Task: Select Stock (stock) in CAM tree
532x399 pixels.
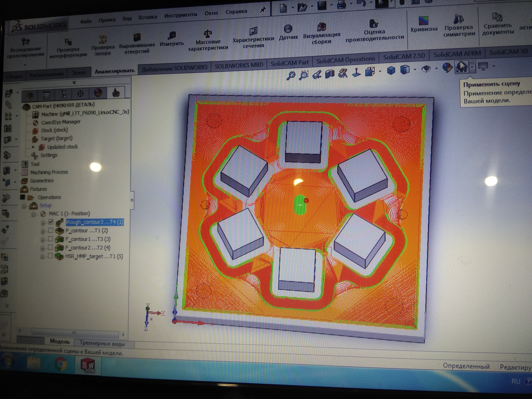Action: (x=54, y=130)
